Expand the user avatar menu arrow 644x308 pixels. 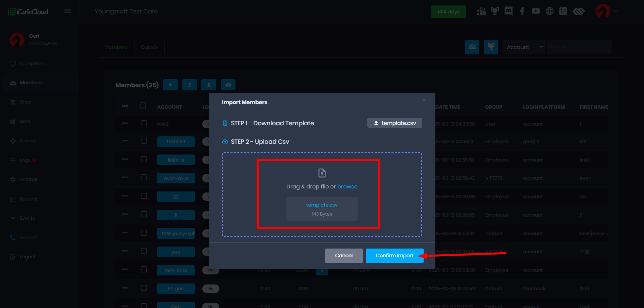(615, 11)
